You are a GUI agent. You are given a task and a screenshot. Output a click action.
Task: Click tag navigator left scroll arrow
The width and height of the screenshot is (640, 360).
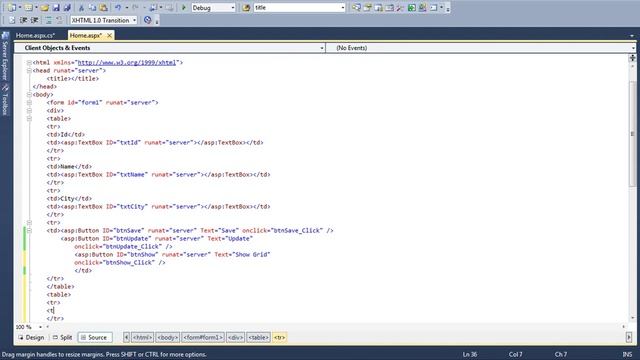[127, 338]
